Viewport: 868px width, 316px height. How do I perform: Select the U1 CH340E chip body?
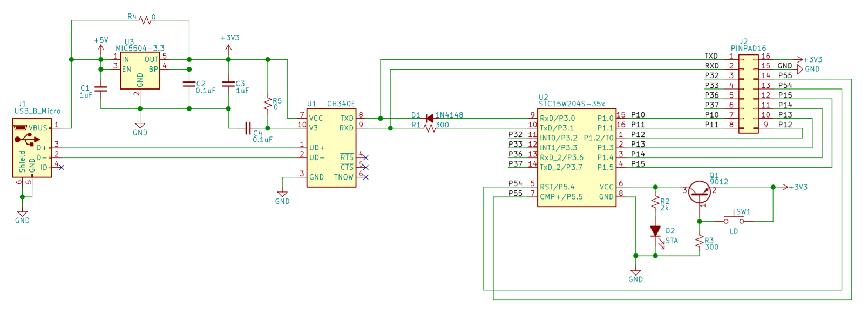[x=331, y=148]
